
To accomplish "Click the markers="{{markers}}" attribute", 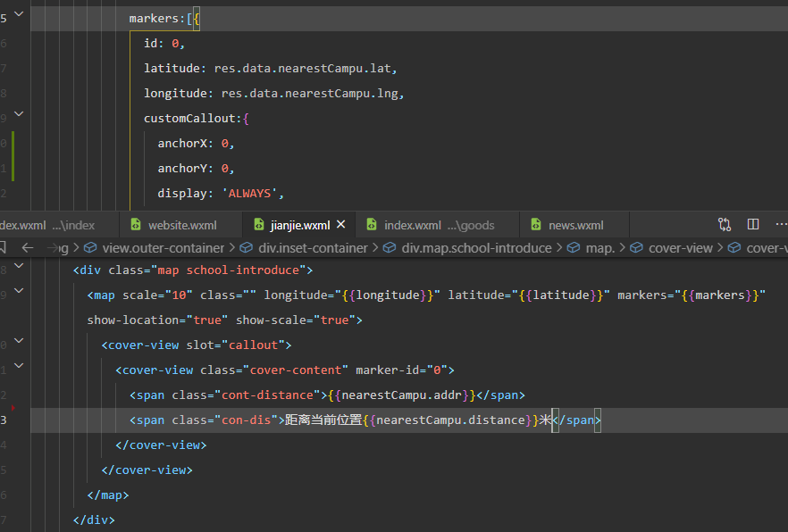I will (x=692, y=295).
